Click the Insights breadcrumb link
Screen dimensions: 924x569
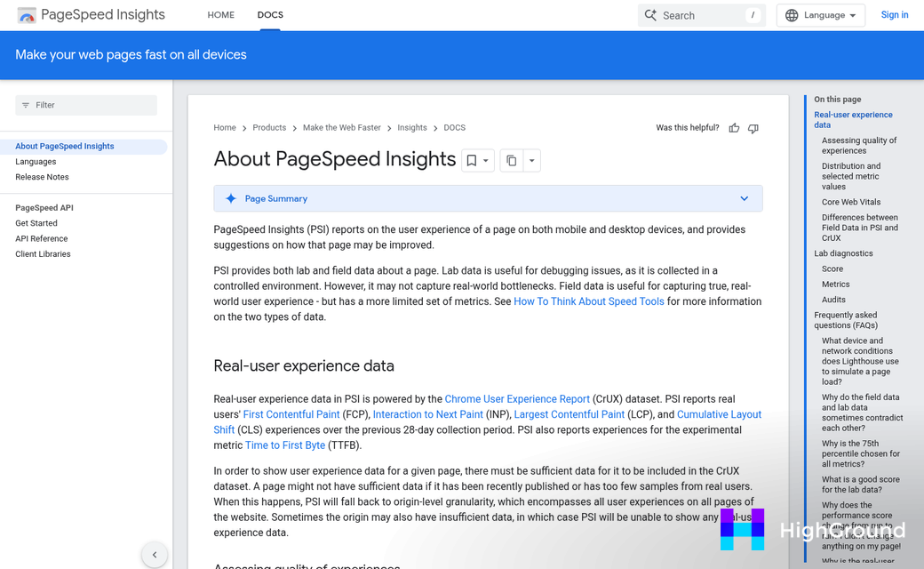[411, 128]
